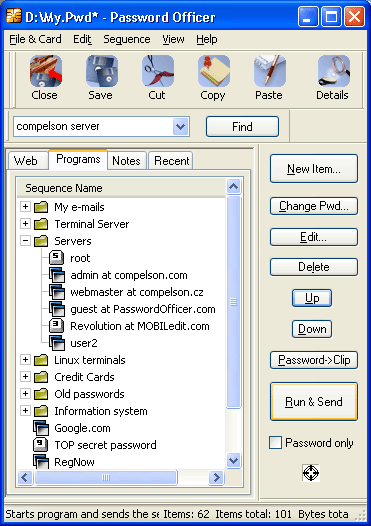The width and height of the screenshot is (371, 526).
Task: Click the Password->Clip button
Action: pyautogui.click(x=314, y=360)
